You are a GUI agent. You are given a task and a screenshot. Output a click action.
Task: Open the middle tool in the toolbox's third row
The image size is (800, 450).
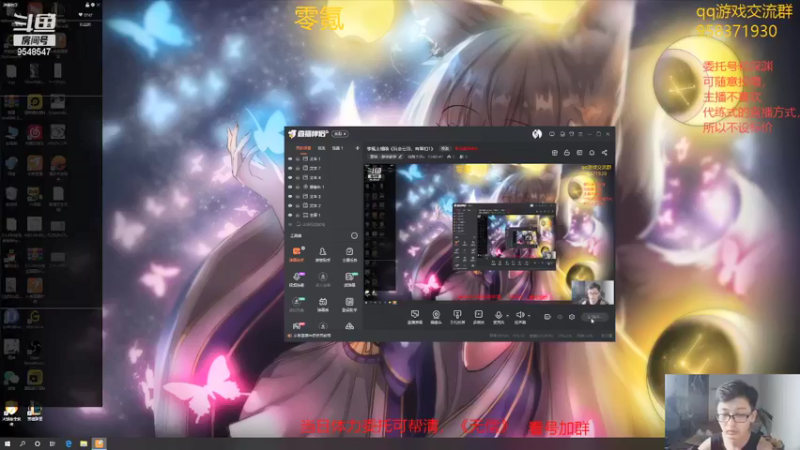322,304
